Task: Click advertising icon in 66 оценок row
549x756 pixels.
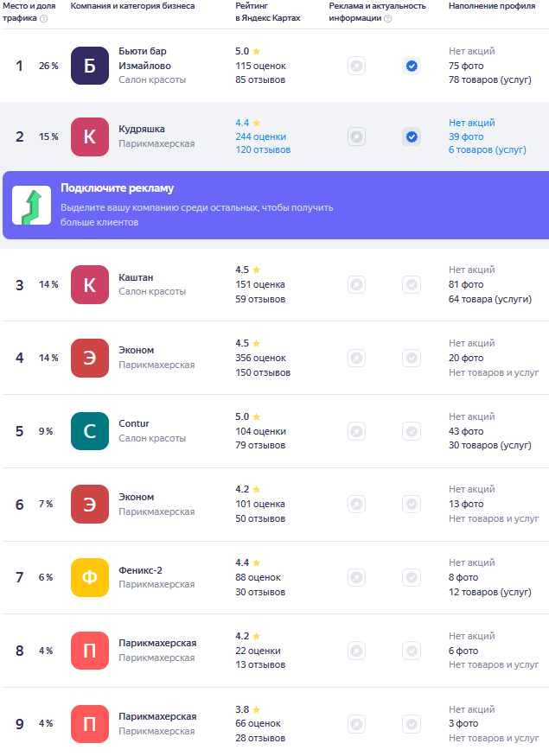Action: tap(356, 724)
